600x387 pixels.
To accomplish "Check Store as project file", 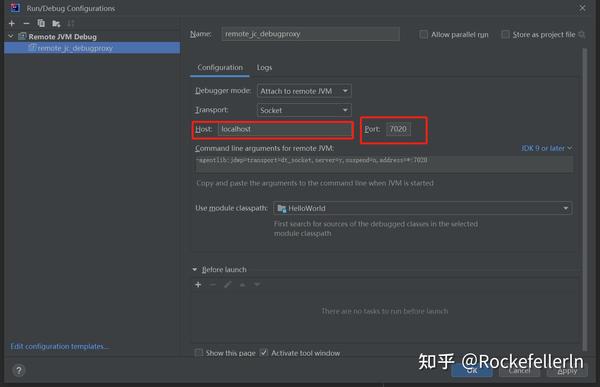I will 505,34.
